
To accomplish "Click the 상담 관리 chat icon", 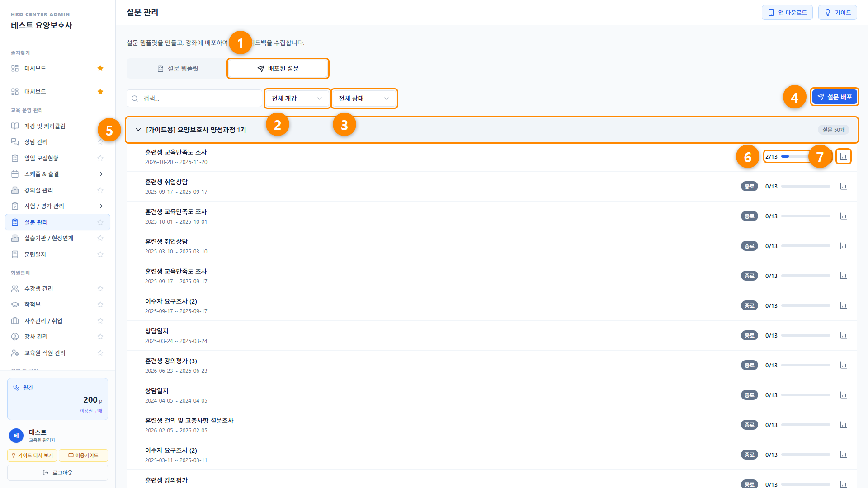I will pos(15,142).
